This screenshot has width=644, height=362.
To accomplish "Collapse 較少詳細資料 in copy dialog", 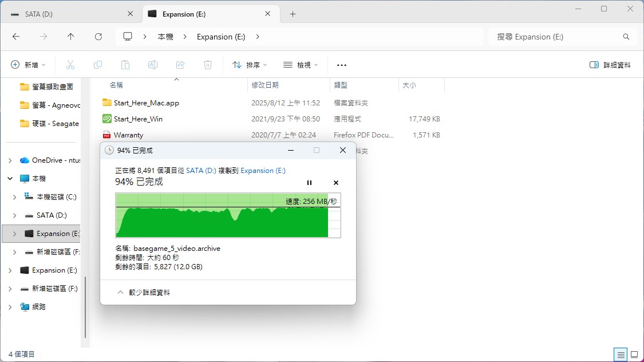I will pos(144,292).
